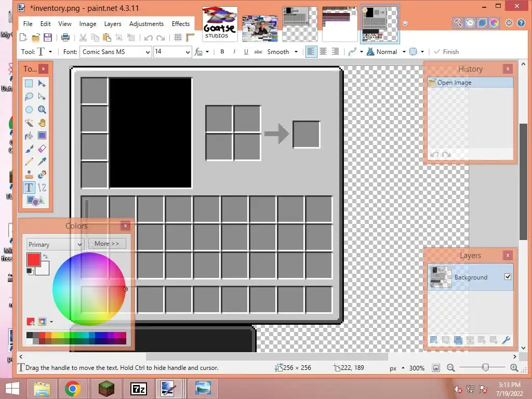Select the Clone Stamp tool
Viewport: 532px width, 399px height.
[x=29, y=175]
